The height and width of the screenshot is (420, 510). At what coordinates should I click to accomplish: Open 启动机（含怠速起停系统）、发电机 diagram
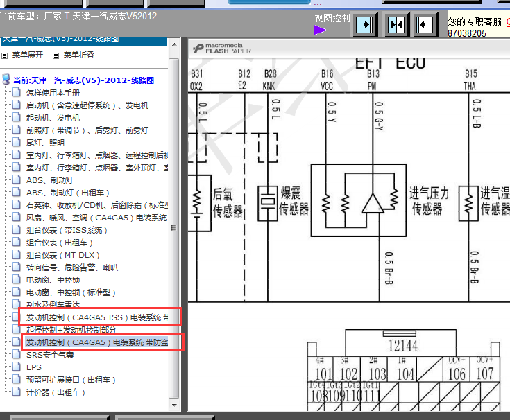87,105
